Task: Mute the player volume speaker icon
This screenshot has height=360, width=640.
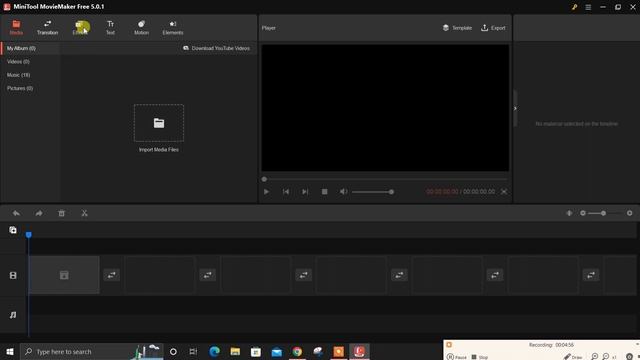Action: 344,191
